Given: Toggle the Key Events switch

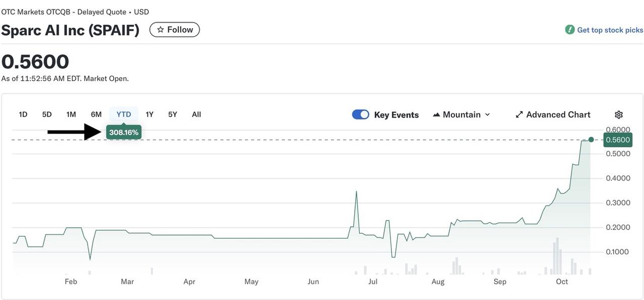Looking at the screenshot, I should coord(361,115).
